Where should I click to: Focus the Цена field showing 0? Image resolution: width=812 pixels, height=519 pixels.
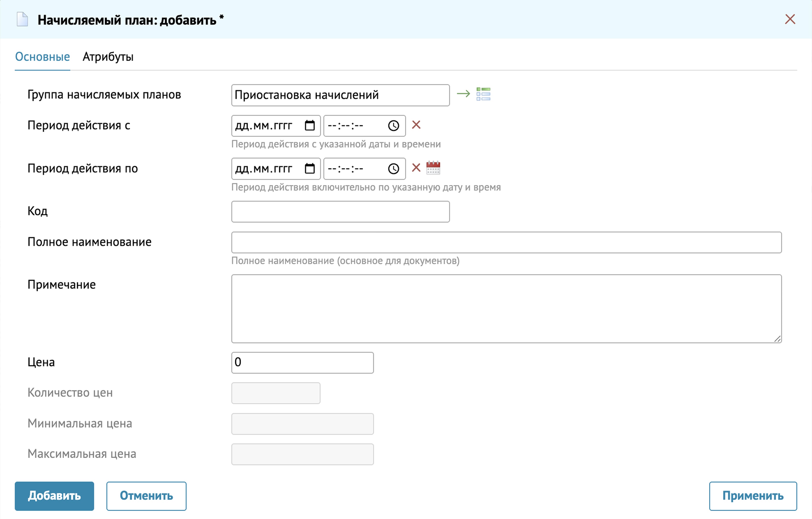coord(302,363)
